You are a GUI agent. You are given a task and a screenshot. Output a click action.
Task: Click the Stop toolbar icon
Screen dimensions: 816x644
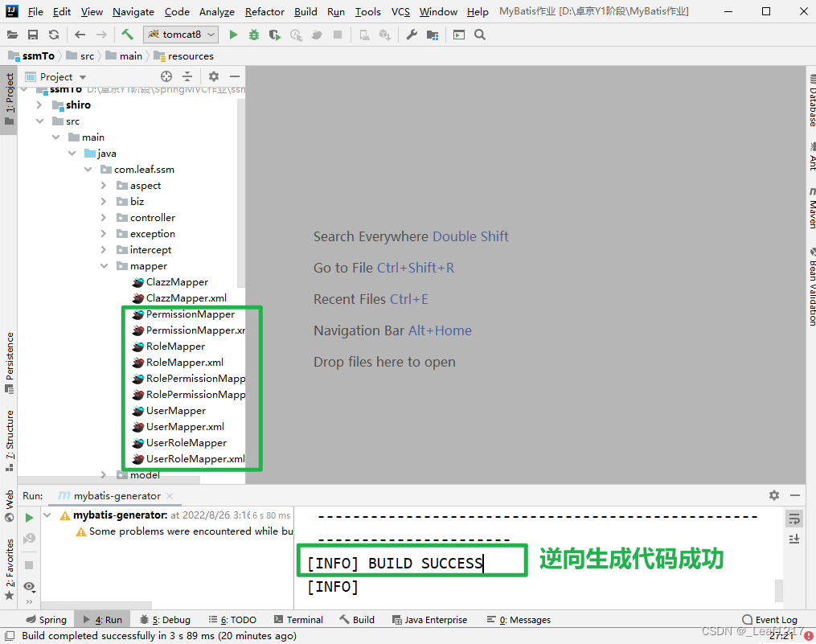coord(338,35)
